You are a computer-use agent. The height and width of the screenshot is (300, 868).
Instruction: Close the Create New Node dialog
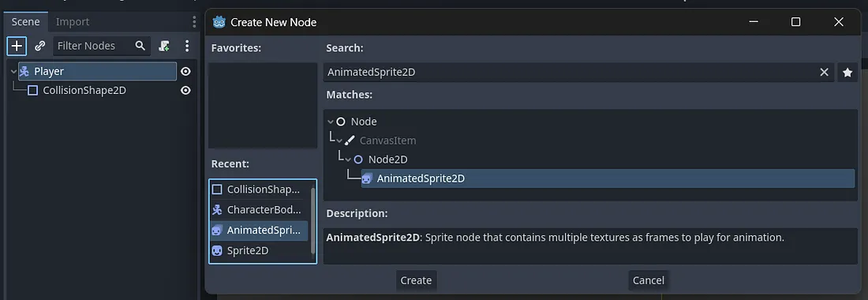[x=839, y=22]
